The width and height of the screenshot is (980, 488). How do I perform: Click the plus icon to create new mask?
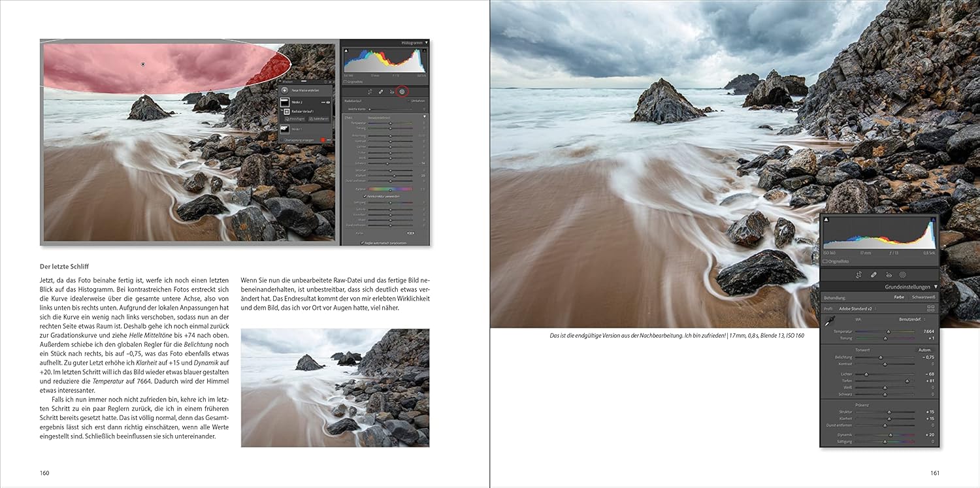click(x=285, y=91)
